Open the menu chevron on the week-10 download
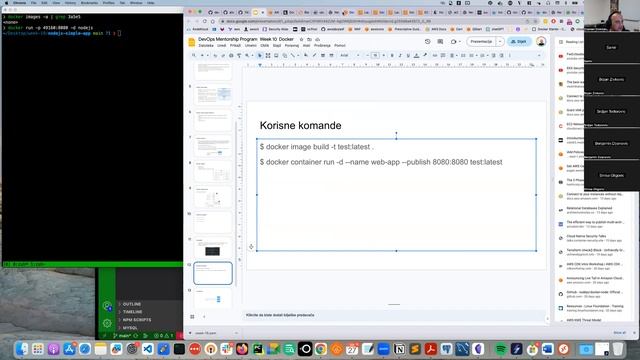Viewport: 640px width, 360px height. pos(236,333)
